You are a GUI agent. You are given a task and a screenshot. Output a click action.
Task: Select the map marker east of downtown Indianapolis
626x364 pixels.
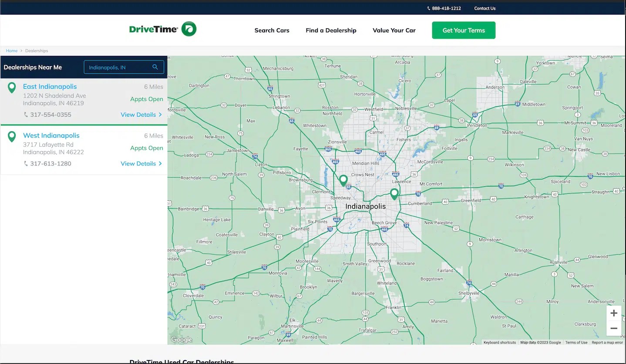[x=394, y=193]
